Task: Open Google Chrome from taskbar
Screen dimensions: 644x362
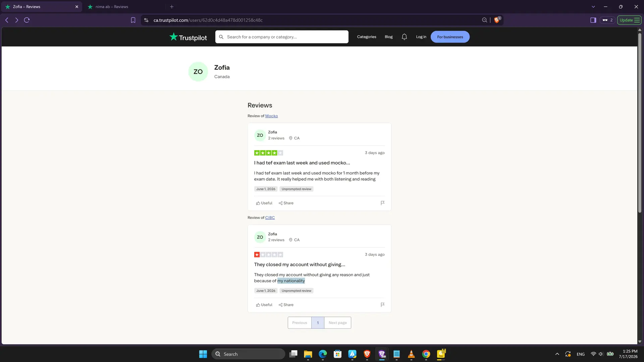Action: [426, 354]
